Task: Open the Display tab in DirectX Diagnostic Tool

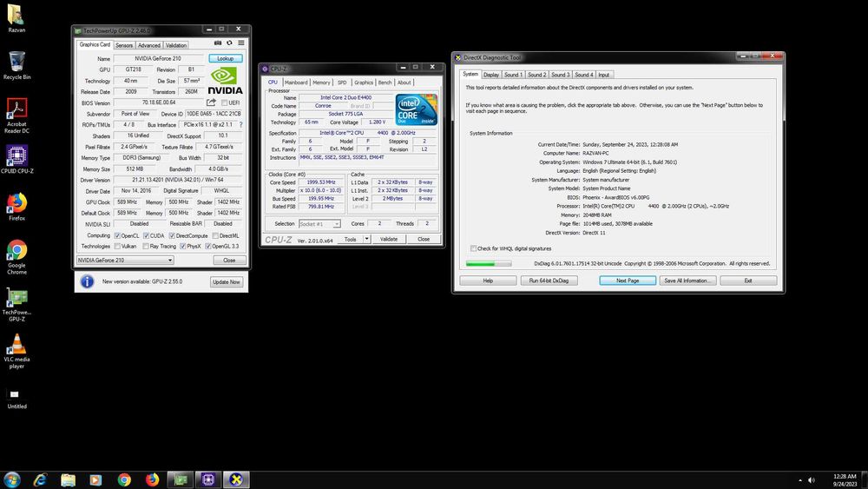Action: pos(491,75)
